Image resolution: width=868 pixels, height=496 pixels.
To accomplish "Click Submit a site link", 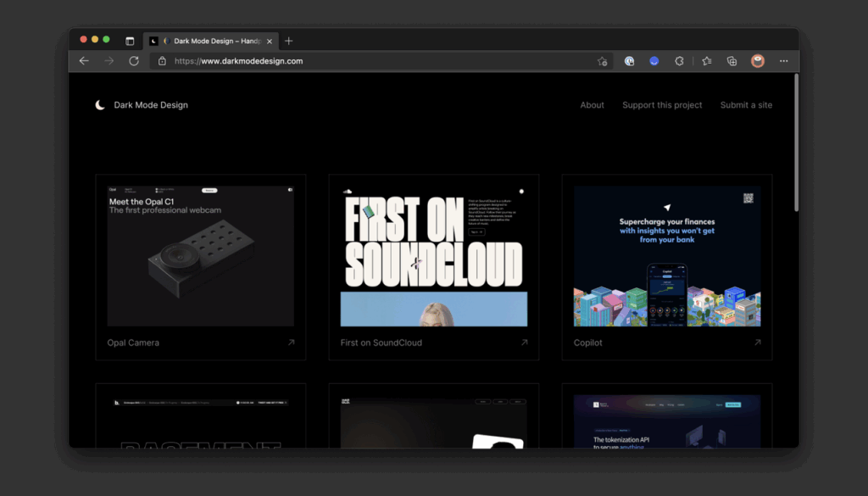I will click(x=746, y=104).
